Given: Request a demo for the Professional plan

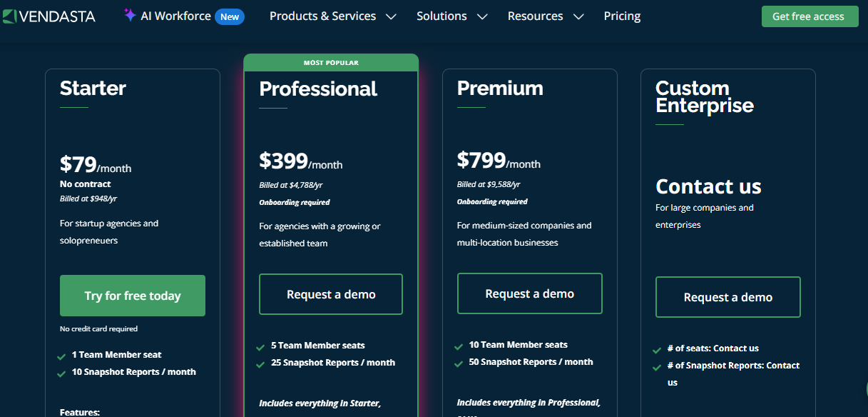Looking at the screenshot, I should pos(330,293).
